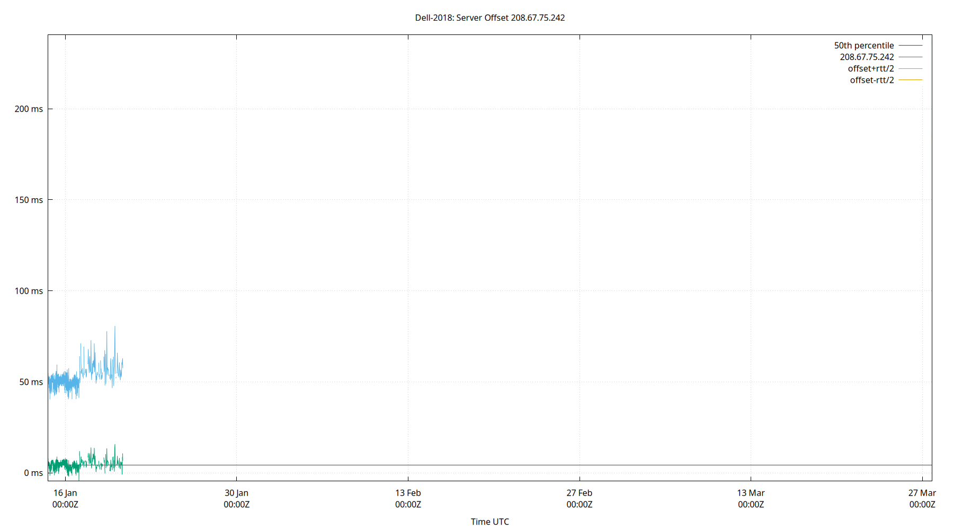Click the "27 Mar" x-axis date label
The image size is (980, 530).
pos(922,493)
